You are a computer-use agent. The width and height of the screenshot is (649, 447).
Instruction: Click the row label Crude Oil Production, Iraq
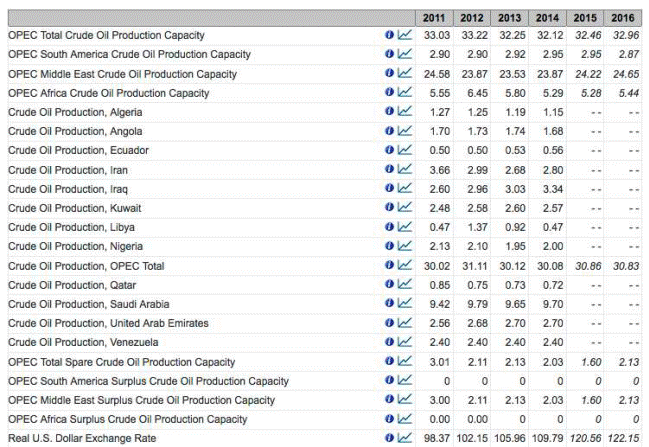pos(68,189)
